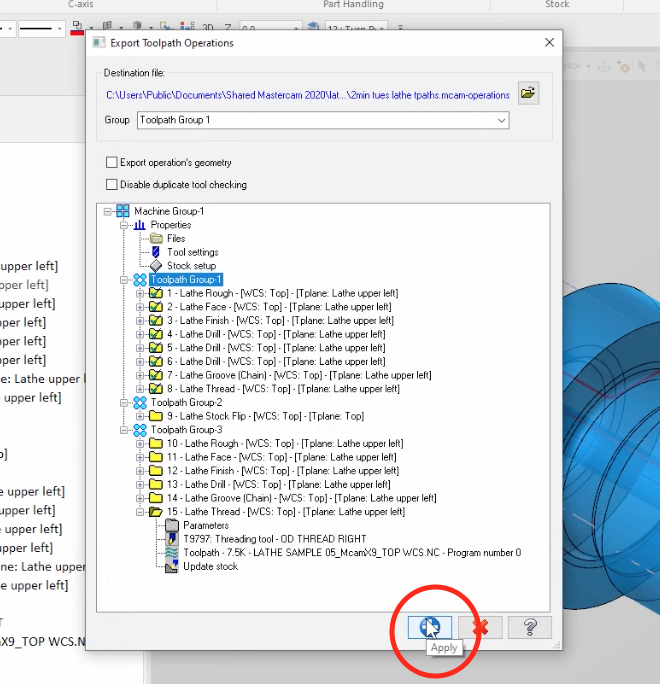Click folder icon of 10 - Lathe Rough
660x684 pixels.
(156, 444)
